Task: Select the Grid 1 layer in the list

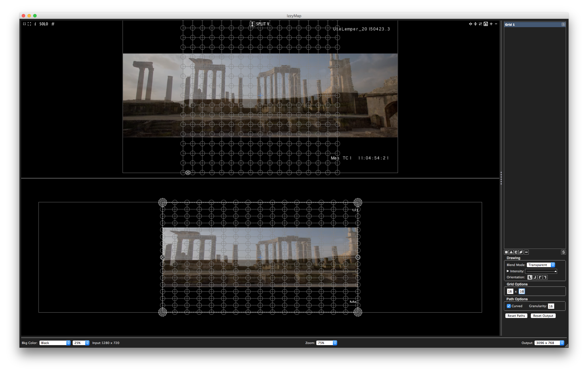Action: coord(535,25)
